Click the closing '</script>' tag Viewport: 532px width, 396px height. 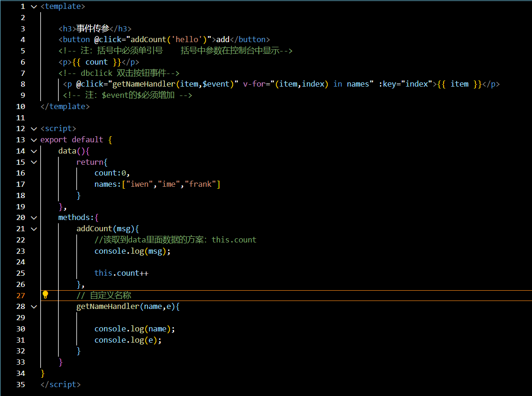(60, 384)
